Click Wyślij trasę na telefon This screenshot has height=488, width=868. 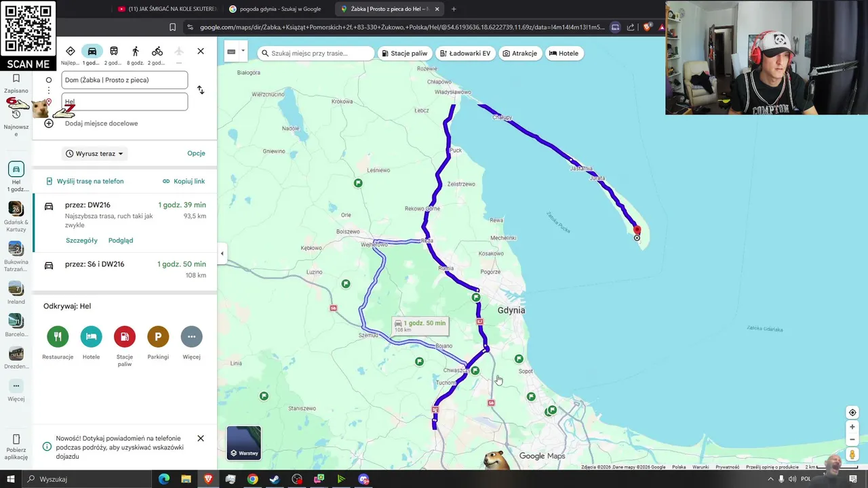click(85, 182)
